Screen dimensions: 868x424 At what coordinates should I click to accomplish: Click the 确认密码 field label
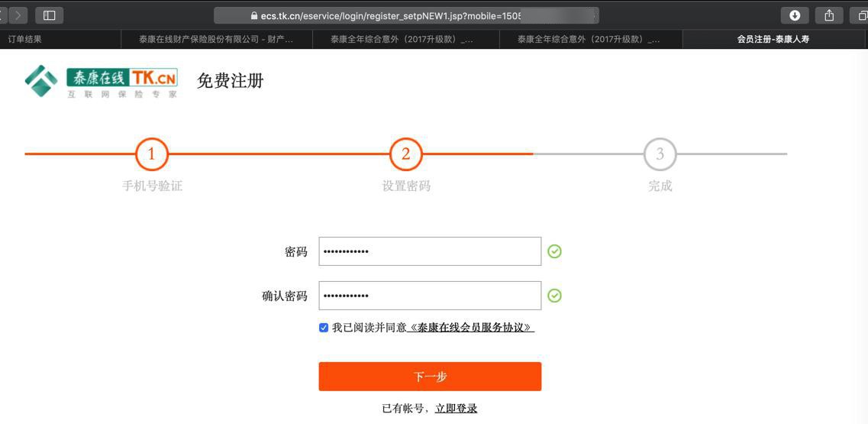click(285, 296)
